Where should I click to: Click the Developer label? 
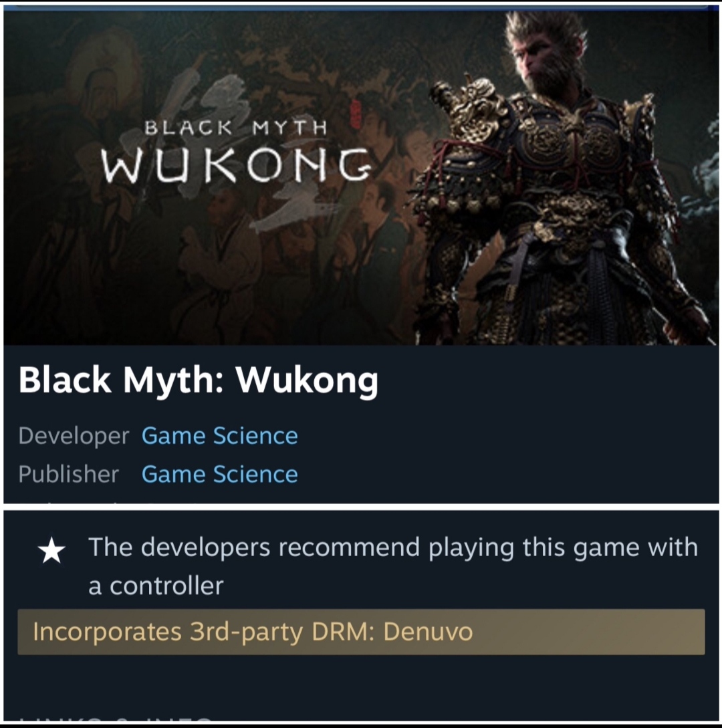tap(74, 435)
